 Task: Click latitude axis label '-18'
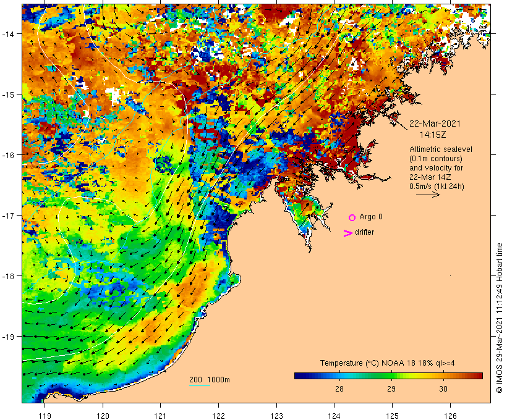point(8,276)
